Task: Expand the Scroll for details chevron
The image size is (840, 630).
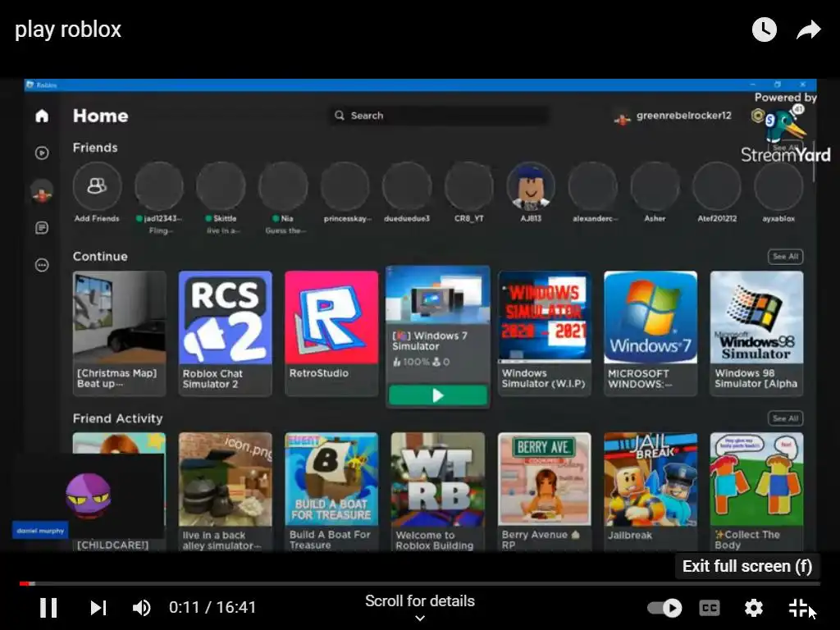Action: 420,619
